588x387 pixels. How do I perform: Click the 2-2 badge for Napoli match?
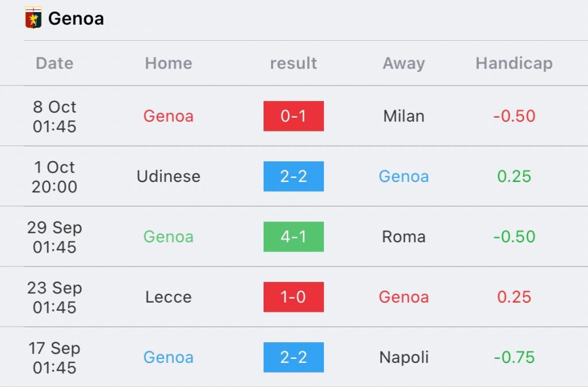293,357
